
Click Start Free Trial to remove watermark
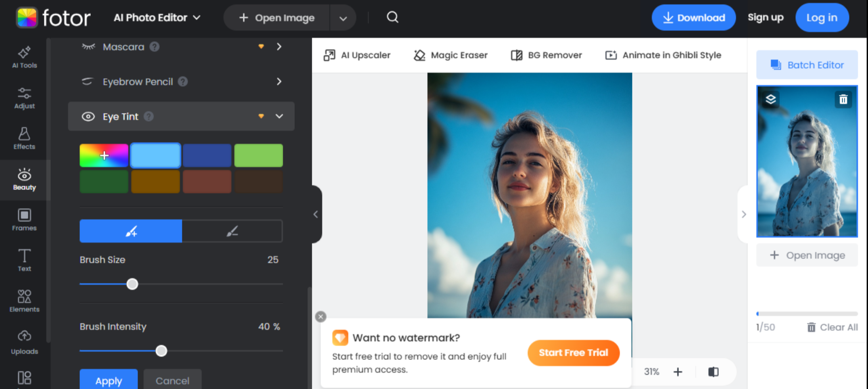(x=573, y=353)
